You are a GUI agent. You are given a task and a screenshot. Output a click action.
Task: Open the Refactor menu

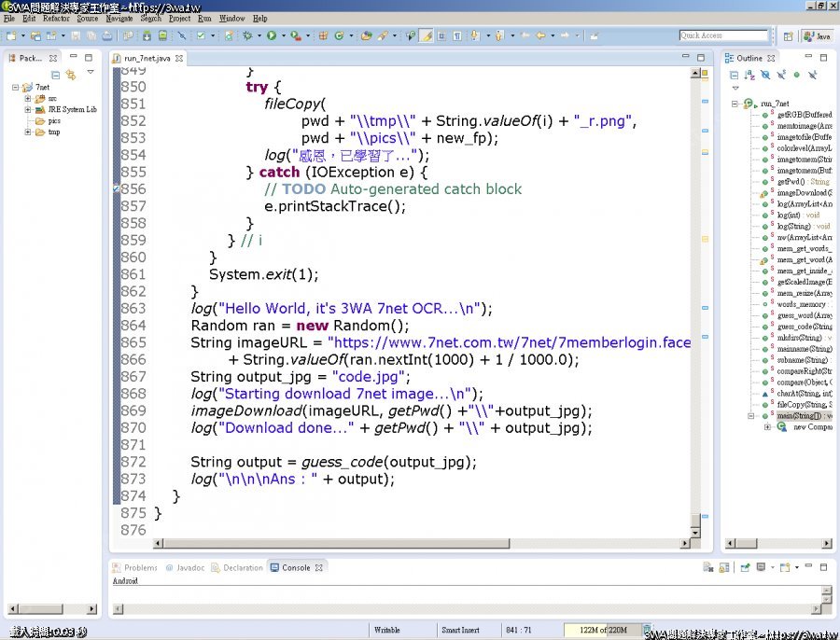[x=56, y=18]
